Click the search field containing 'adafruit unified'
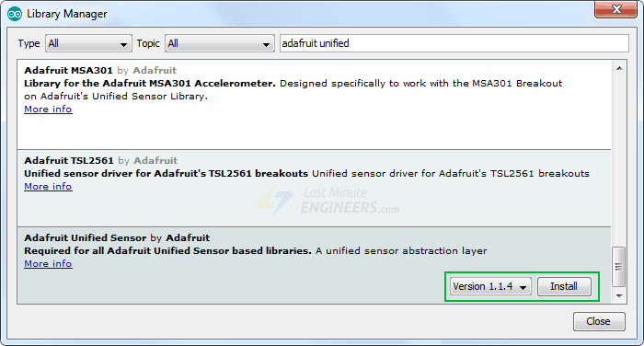The image size is (644, 346). [x=454, y=43]
